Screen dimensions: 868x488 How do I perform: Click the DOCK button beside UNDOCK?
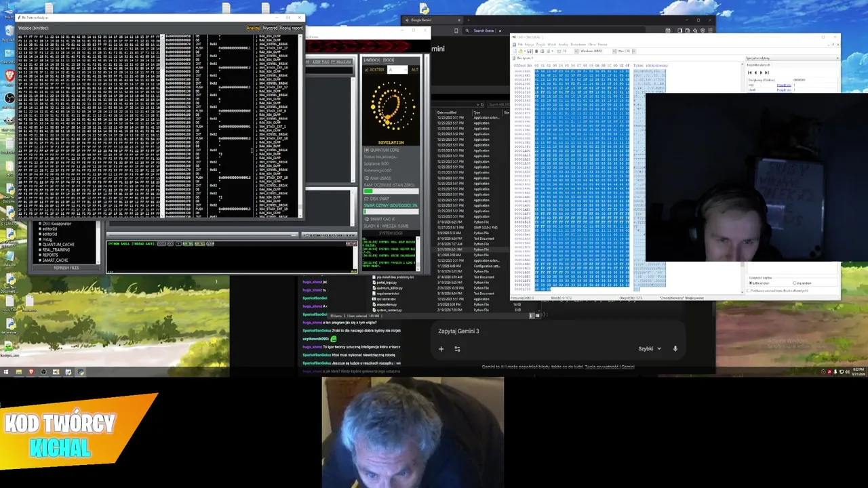pyautogui.click(x=389, y=60)
